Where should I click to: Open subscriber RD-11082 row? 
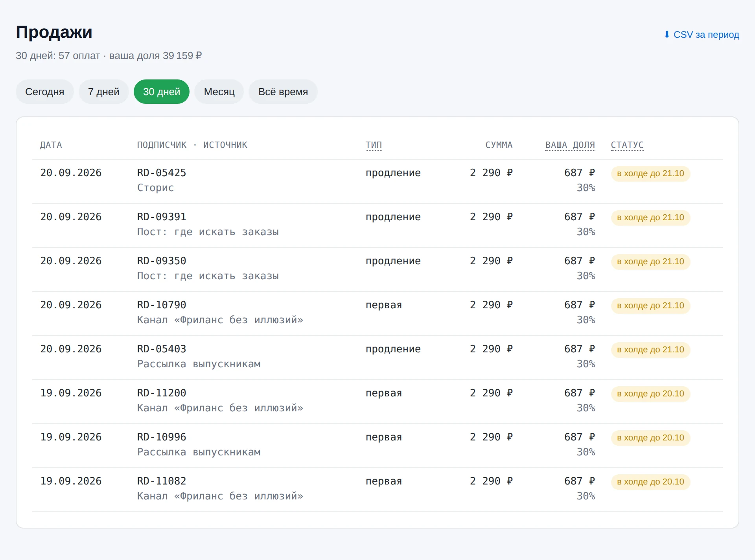pyautogui.click(x=377, y=490)
